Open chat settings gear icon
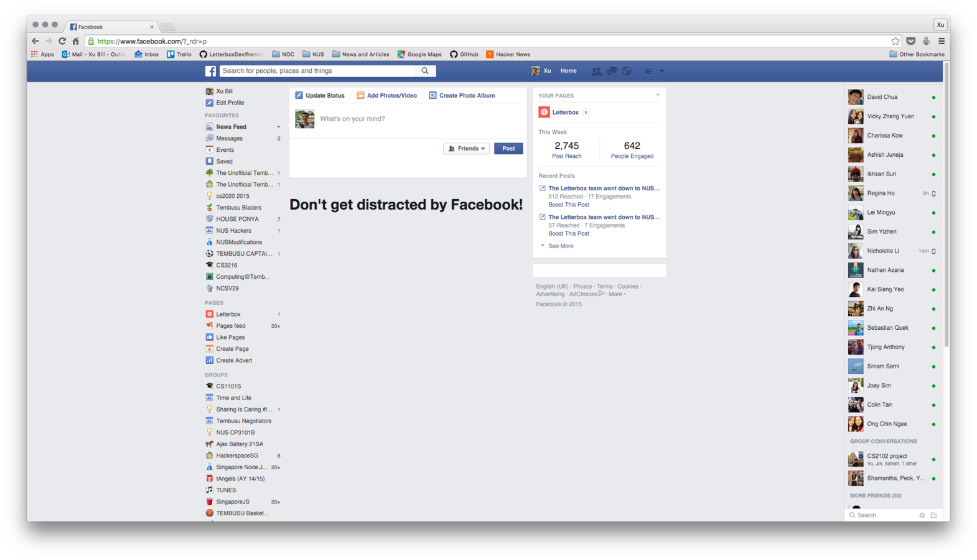Screen dimensions: 977x560 (x=922, y=515)
